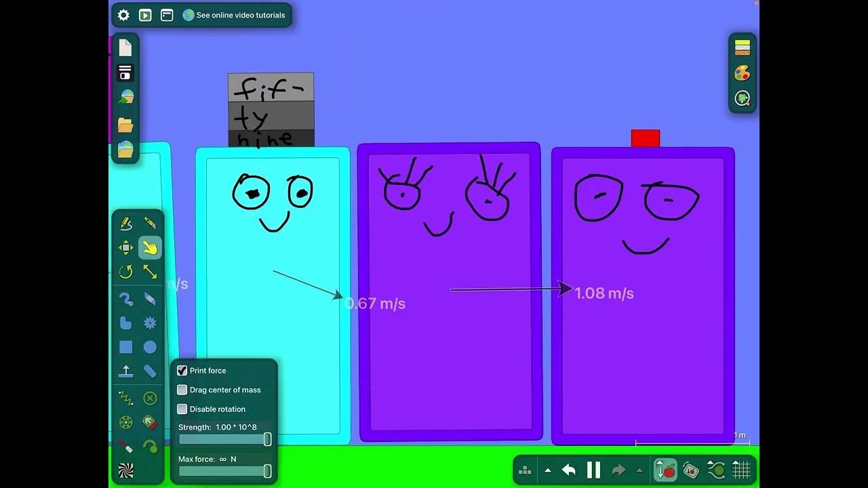The height and width of the screenshot is (488, 868).
Task: Select the Fixate tool
Action: 150,398
